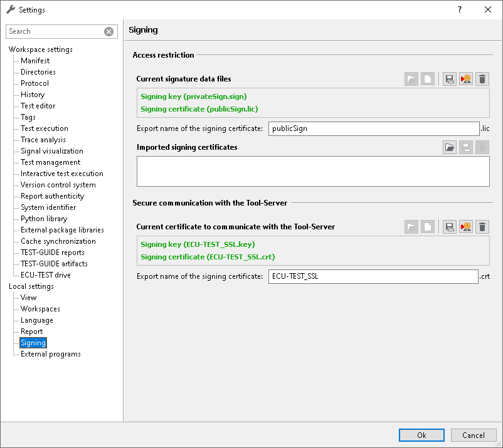The width and height of the screenshot is (503, 448).
Task: Select ECU-TEST drive in the tree
Action: [x=46, y=275]
